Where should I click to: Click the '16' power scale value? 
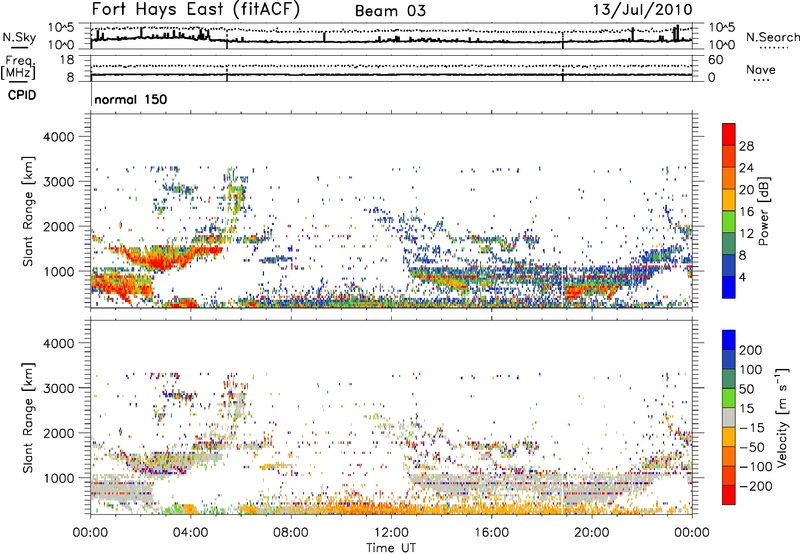point(746,212)
